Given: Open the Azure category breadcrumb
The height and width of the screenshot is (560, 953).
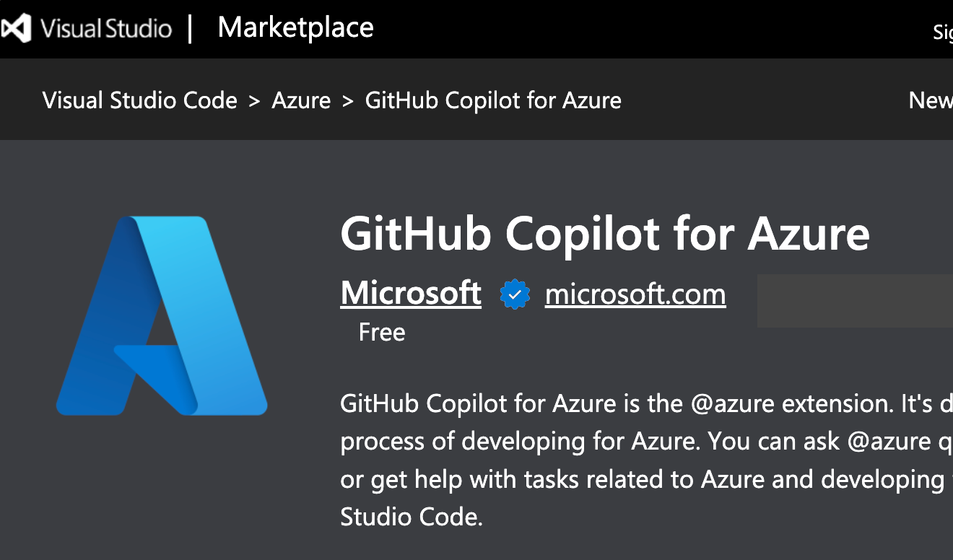Looking at the screenshot, I should tap(301, 100).
